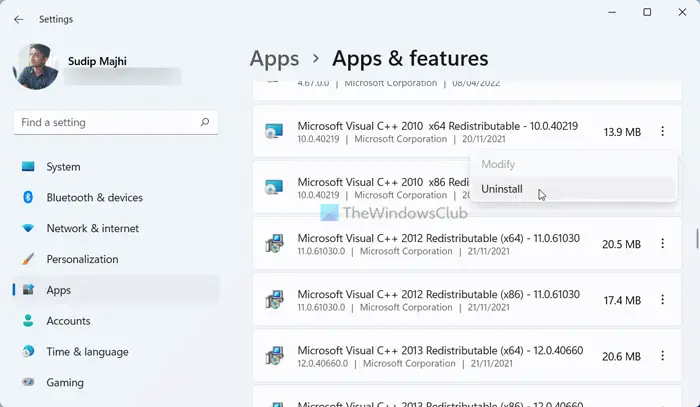Select Microsoft Visual C++ 2012 Redistributable (x64) title
Image resolution: width=700 pixels, height=407 pixels.
[438, 238]
